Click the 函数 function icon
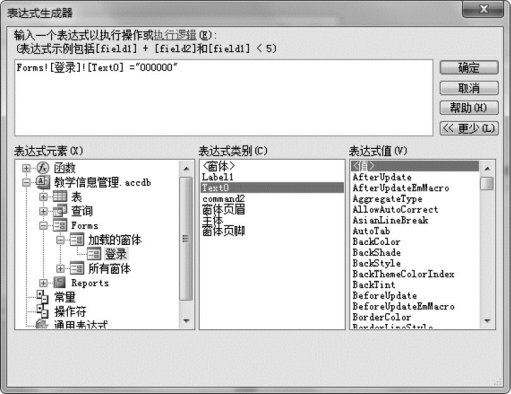This screenshot has width=511, height=394. point(43,168)
